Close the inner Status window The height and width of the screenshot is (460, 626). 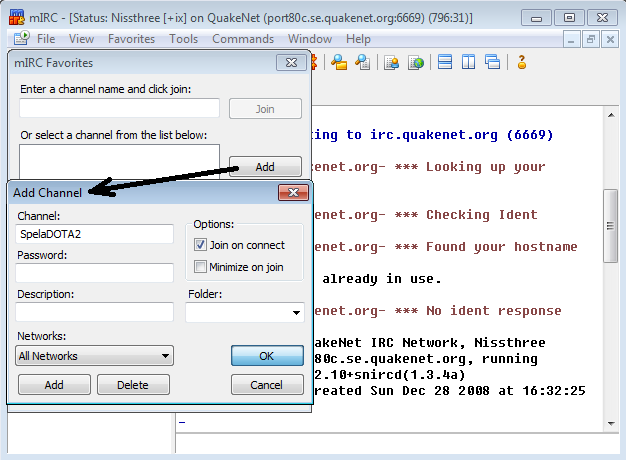pos(610,39)
